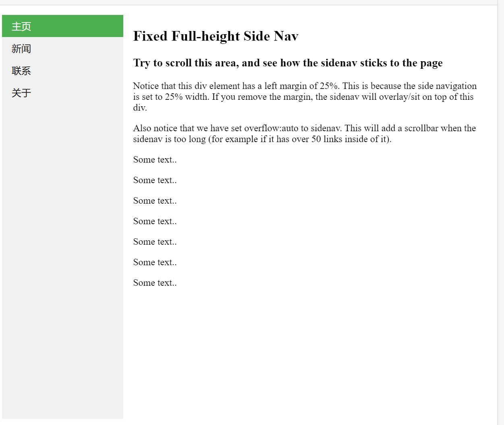The width and height of the screenshot is (504, 425).
Task: Click the "Fixed Full-height Side Nav" heading
Action: 216,36
